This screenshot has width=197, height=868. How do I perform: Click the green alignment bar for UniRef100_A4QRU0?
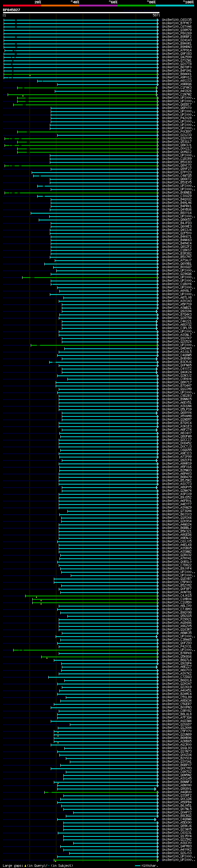[101, 792]
